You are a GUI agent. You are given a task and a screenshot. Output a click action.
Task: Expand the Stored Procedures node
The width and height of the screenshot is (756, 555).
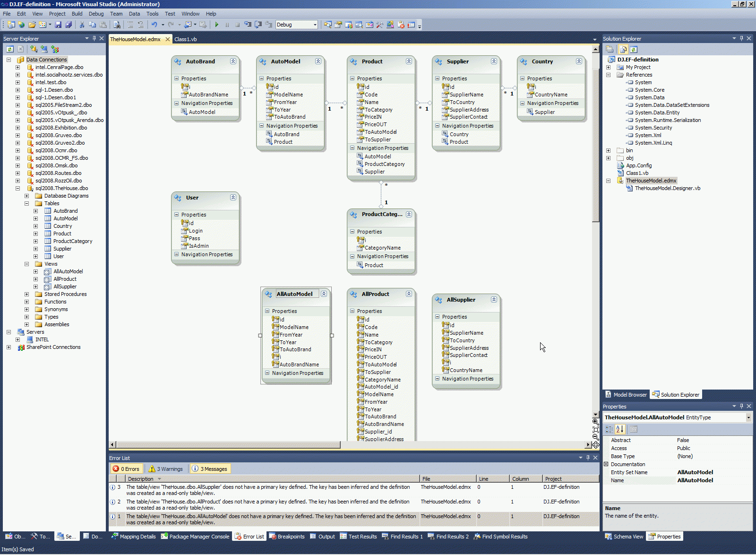[26, 294]
